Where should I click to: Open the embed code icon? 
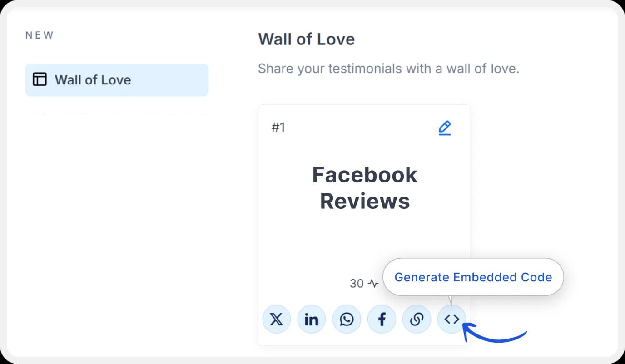pyautogui.click(x=451, y=319)
